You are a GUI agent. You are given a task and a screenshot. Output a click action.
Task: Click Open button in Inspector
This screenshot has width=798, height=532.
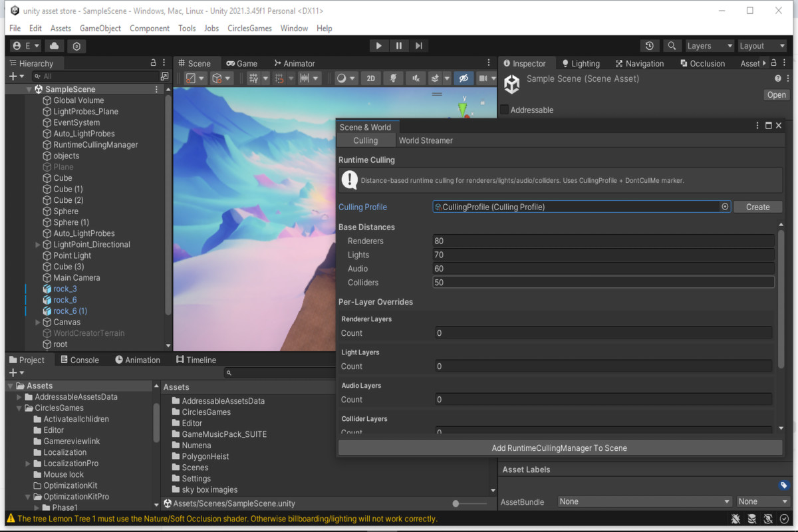click(776, 94)
